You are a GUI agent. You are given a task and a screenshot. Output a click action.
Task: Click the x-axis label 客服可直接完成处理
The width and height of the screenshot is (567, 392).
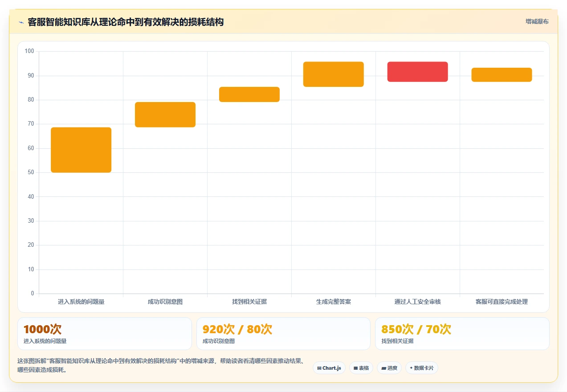click(502, 302)
